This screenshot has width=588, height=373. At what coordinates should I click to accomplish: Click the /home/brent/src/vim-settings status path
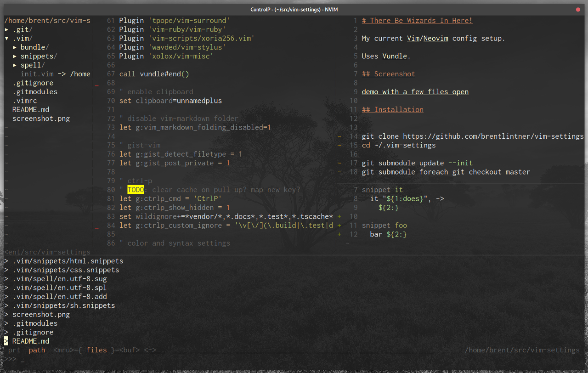[x=522, y=350]
